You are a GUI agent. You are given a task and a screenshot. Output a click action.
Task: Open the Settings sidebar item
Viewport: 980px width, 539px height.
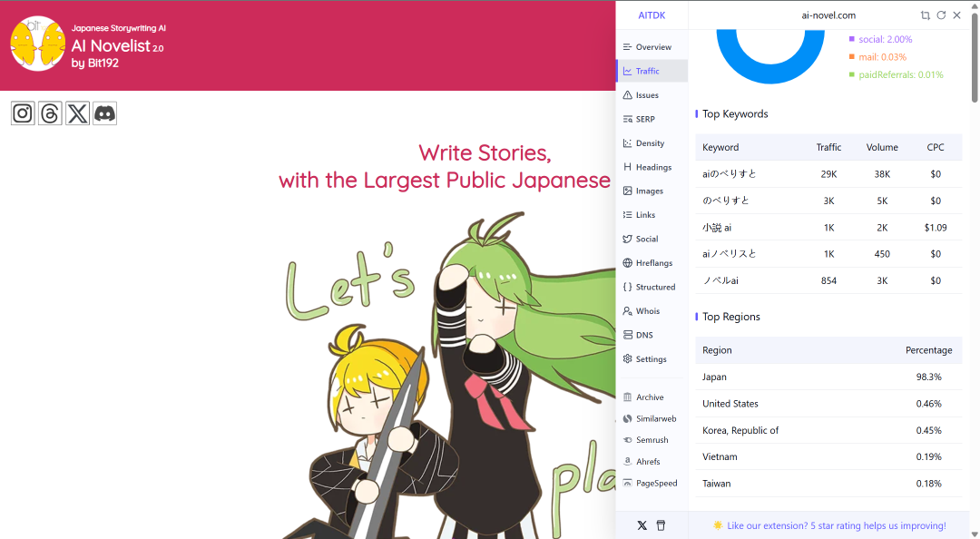pos(652,359)
